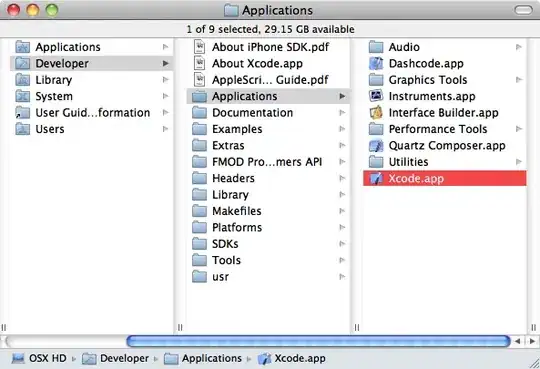Click the blue horizontal scrollbar thumb
This screenshot has height=369, width=540.
(319, 341)
